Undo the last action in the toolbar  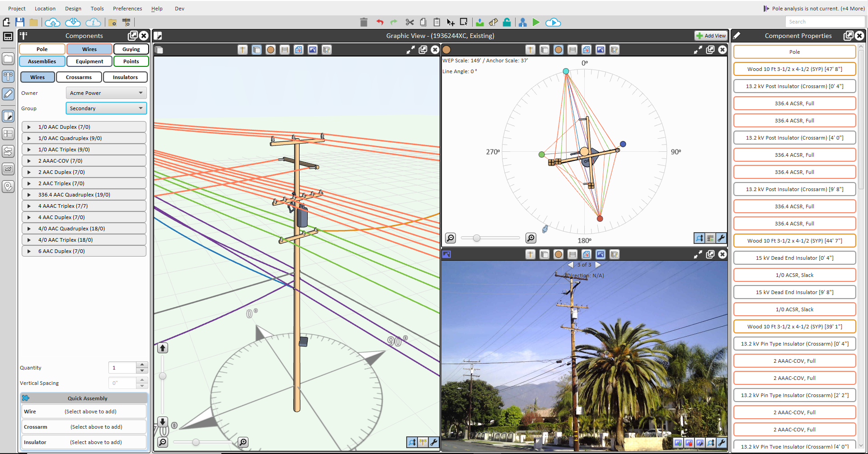click(380, 22)
